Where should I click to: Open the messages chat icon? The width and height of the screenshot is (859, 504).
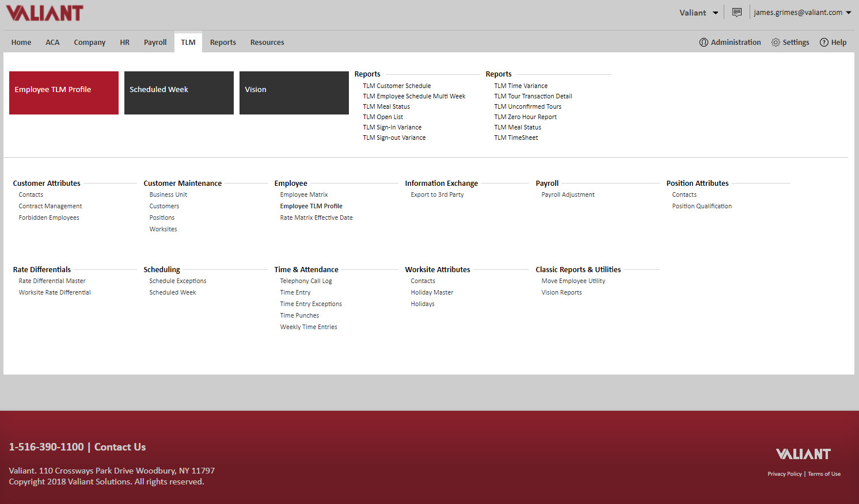[736, 13]
